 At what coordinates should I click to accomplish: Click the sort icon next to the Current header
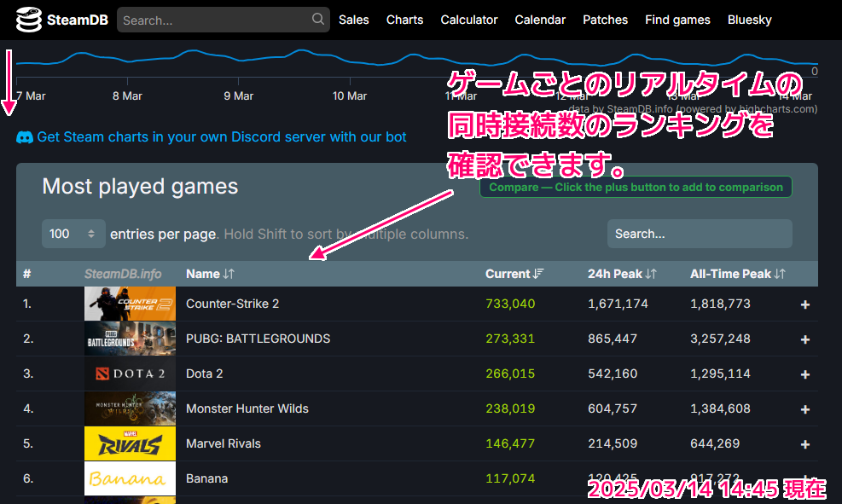click(538, 274)
